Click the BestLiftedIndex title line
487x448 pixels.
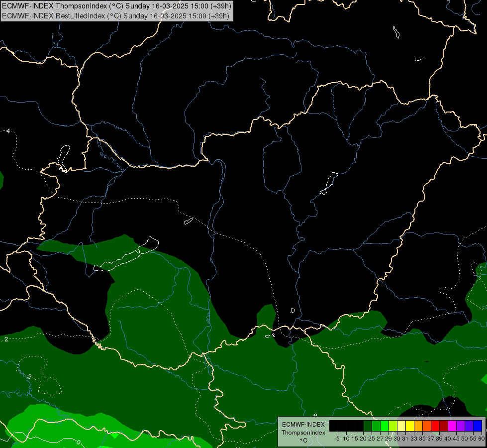[115, 16]
